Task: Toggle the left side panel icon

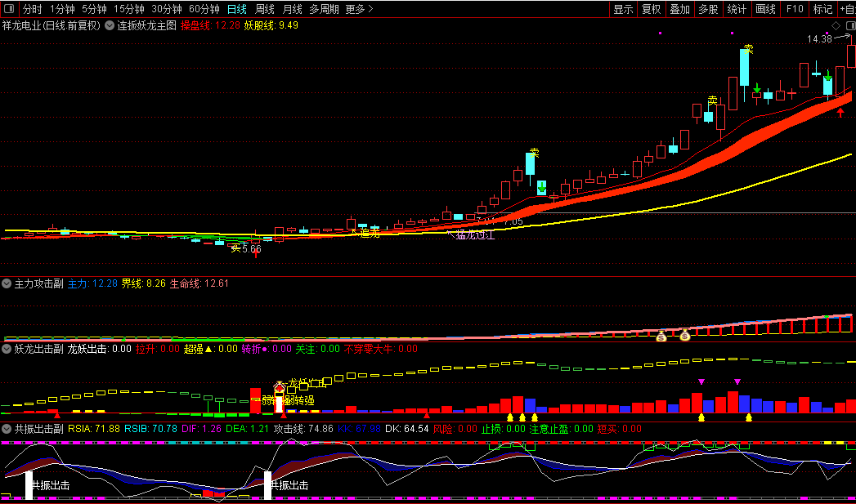Action: point(11,9)
